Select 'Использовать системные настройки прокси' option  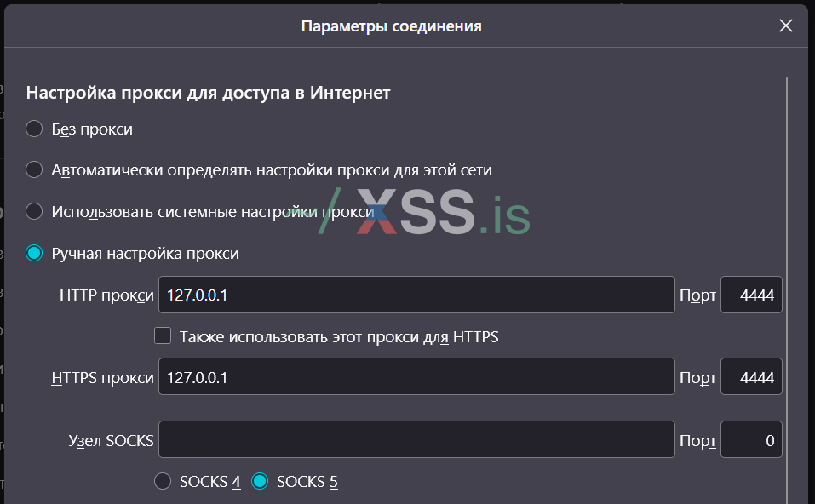[34, 211]
